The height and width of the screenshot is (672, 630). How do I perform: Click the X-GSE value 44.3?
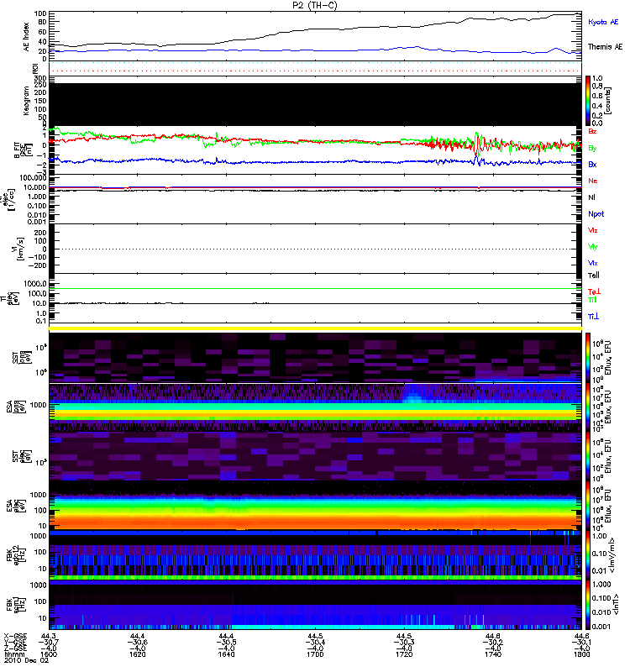[x=49, y=636]
